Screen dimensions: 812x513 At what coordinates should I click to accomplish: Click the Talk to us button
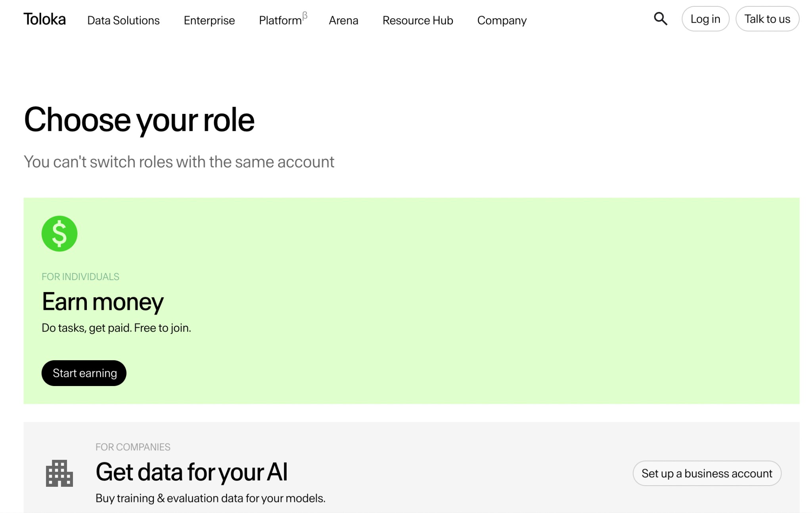pos(767,19)
